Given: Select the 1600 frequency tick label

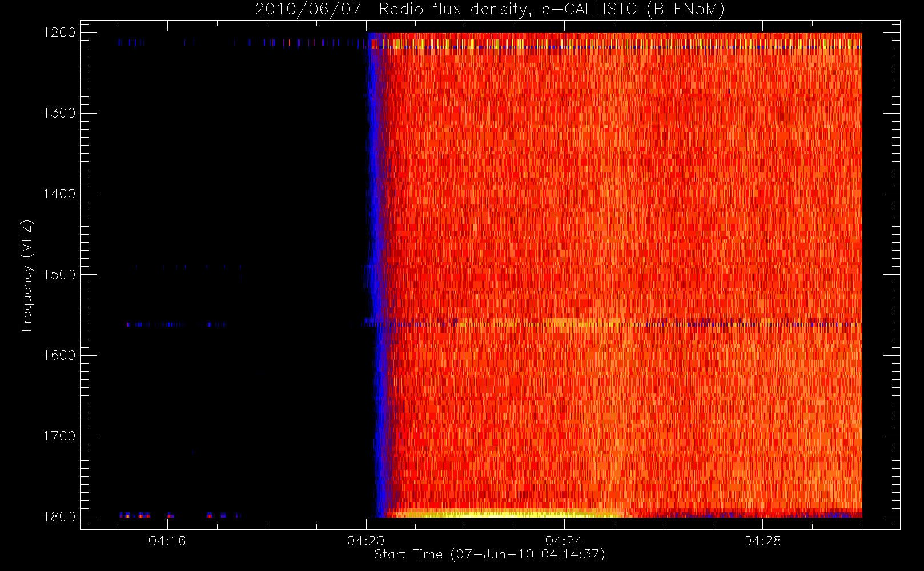Looking at the screenshot, I should click(59, 355).
